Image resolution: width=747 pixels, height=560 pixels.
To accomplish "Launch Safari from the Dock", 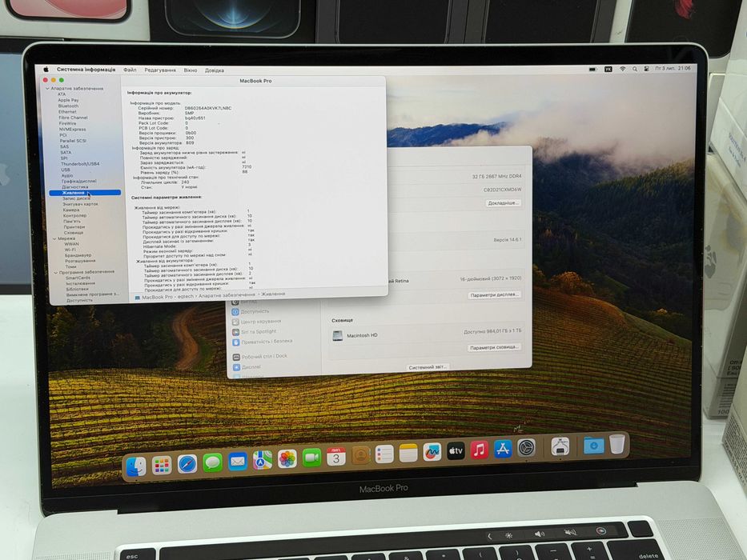I will click(x=187, y=464).
